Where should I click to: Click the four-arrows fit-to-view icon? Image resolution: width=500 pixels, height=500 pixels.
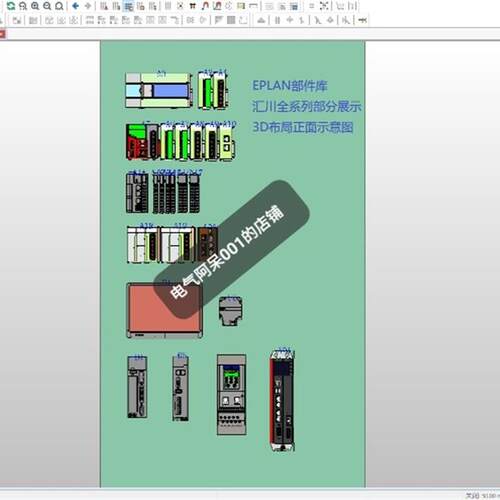(324, 6)
